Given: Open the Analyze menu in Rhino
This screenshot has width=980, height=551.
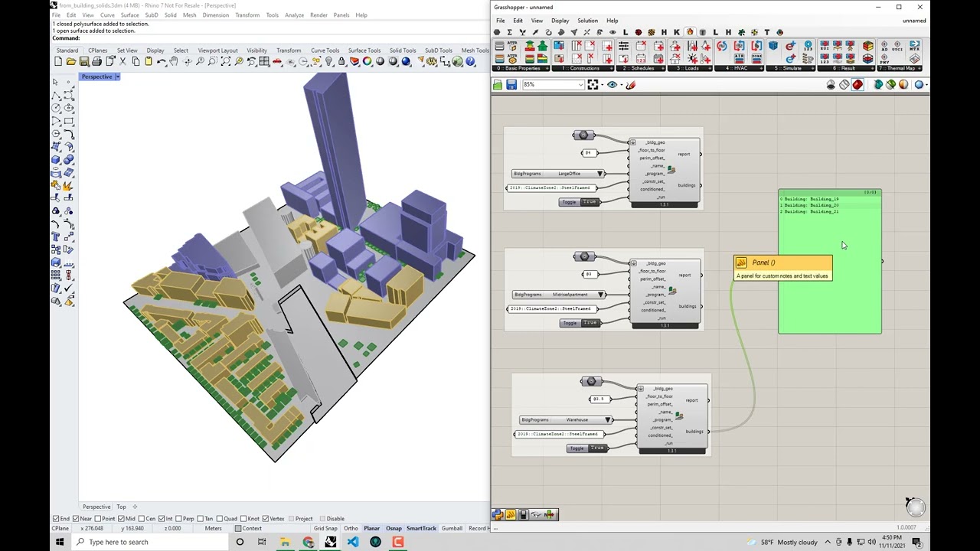Looking at the screenshot, I should pos(294,15).
